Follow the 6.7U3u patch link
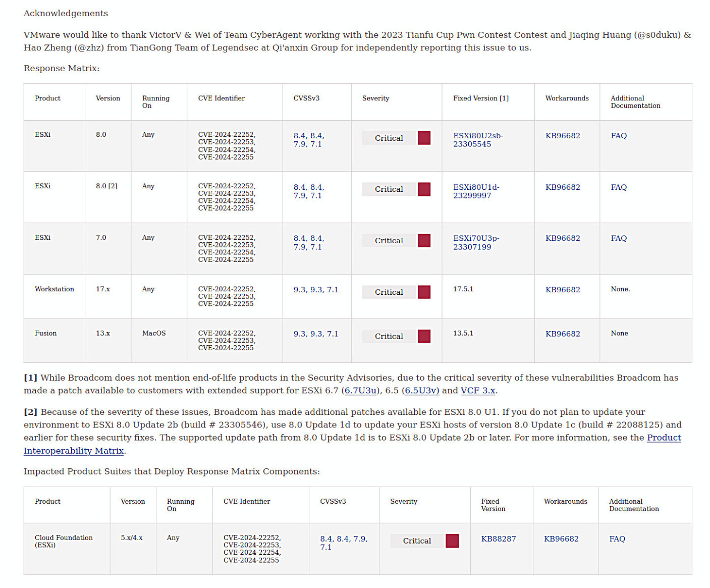Viewport: 710px width, 588px height. tap(361, 391)
